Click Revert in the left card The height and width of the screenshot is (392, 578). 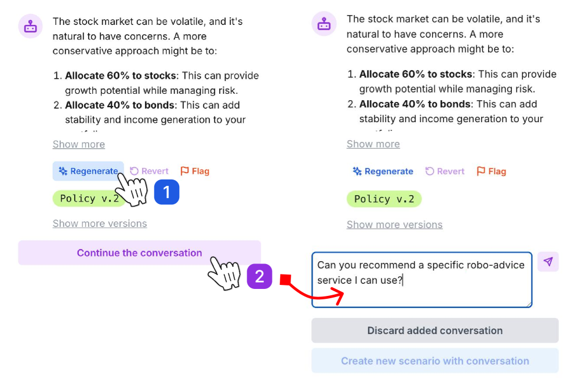(149, 171)
